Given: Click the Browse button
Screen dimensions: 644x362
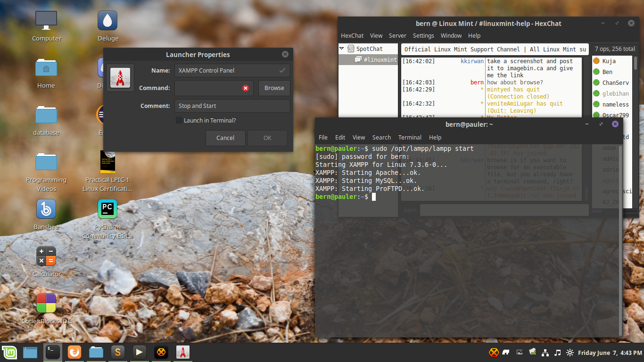Looking at the screenshot, I should click(274, 88).
